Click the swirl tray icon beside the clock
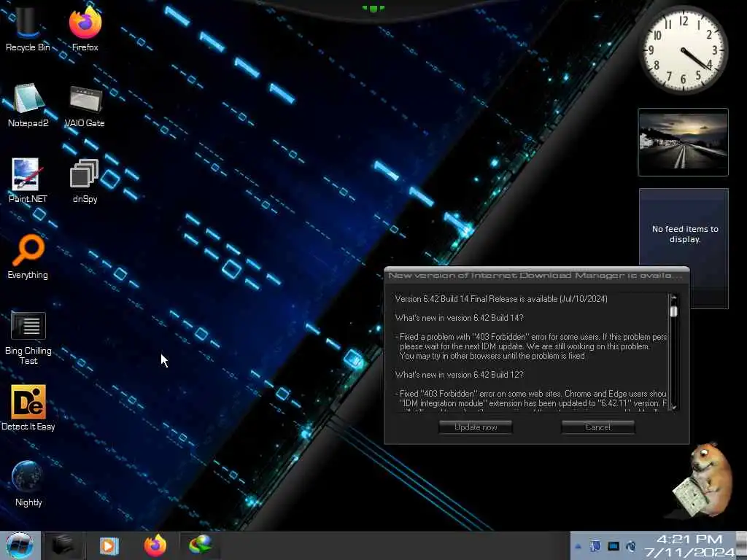The height and width of the screenshot is (560, 747). coord(631,547)
